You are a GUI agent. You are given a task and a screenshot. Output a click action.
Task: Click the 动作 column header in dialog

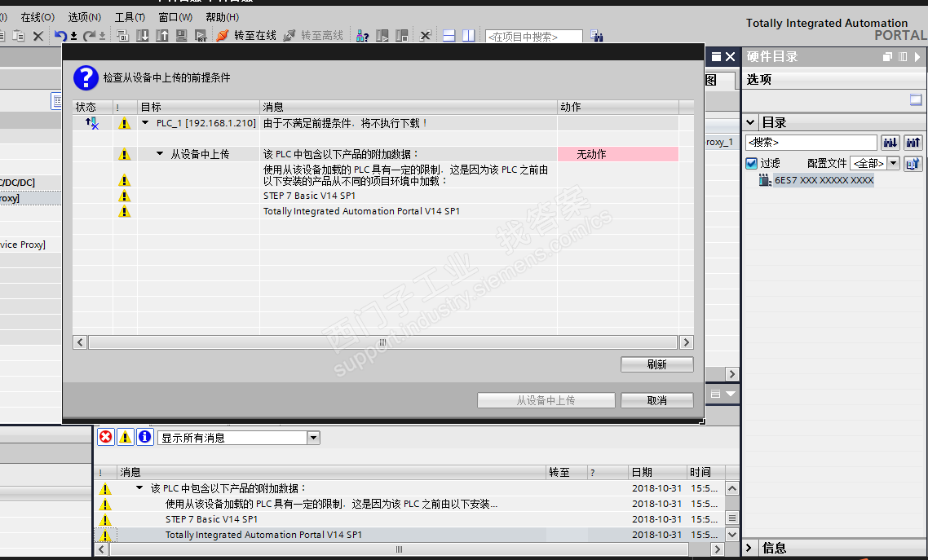[618, 107]
